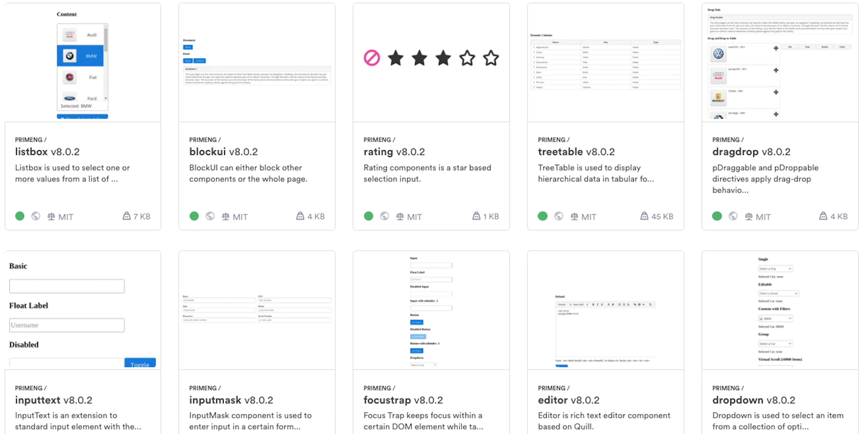Image resolution: width=868 pixels, height=434 pixels.
Task: Click the green status dot on listbox card
Action: (20, 216)
